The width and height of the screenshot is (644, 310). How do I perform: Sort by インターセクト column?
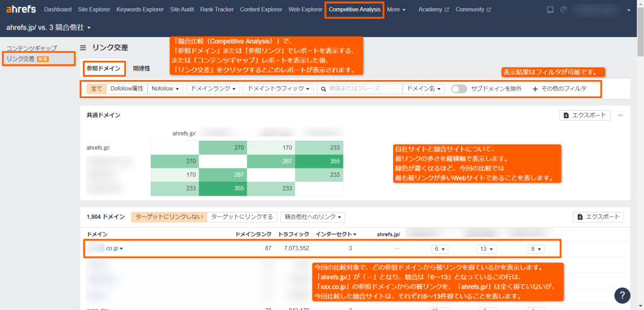coord(336,234)
